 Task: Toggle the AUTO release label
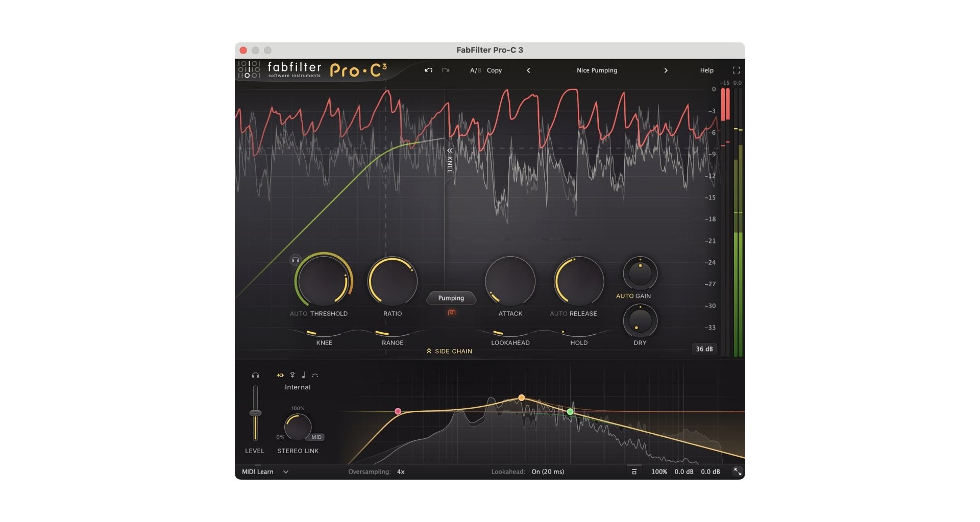pos(558,314)
